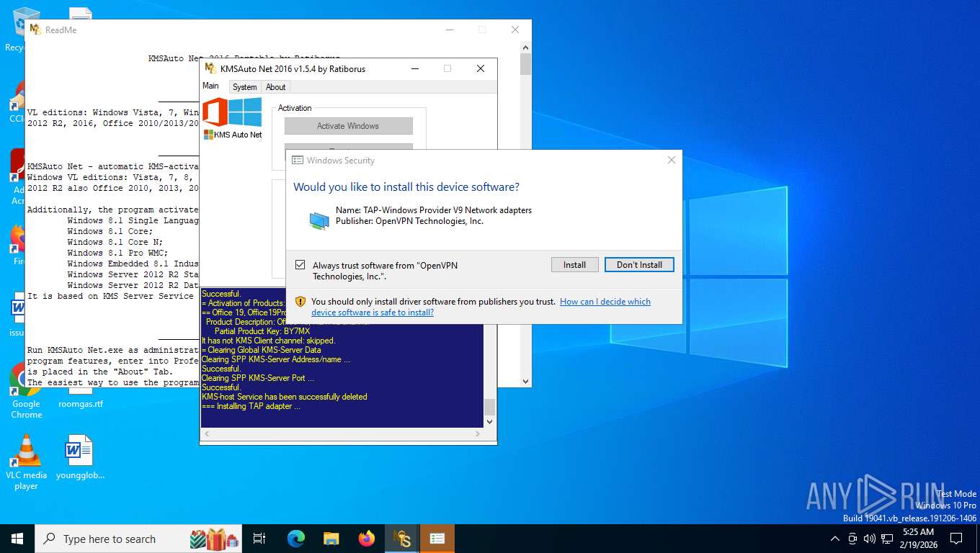The image size is (980, 553).
Task: Click ReadMe scrollbar up arrow
Action: (x=525, y=48)
